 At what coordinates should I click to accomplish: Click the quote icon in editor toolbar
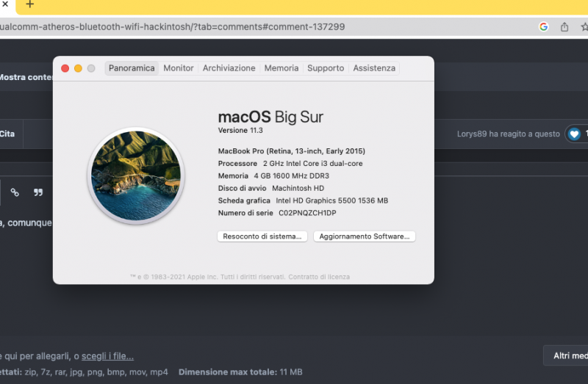[x=38, y=192]
